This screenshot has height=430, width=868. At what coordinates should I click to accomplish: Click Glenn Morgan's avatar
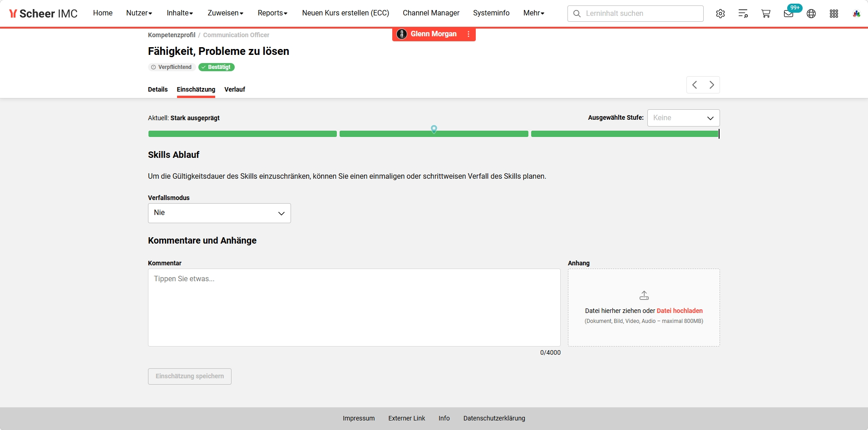click(x=402, y=34)
